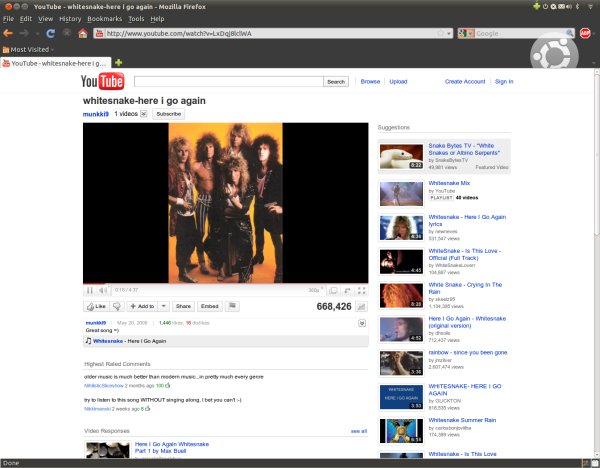The image size is (600, 468).
Task: Open the View menu
Action: click(x=46, y=19)
